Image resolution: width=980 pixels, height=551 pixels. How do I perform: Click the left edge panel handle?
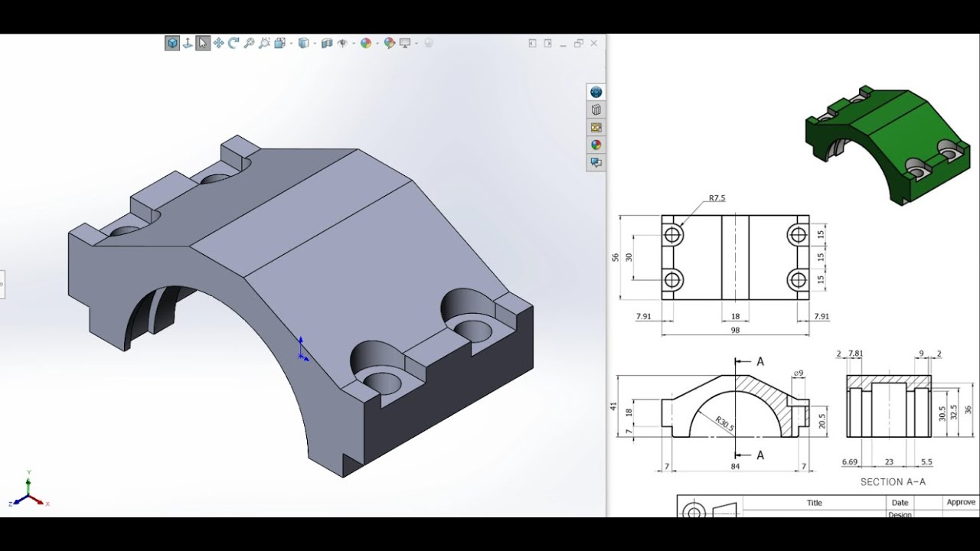pos(2,284)
